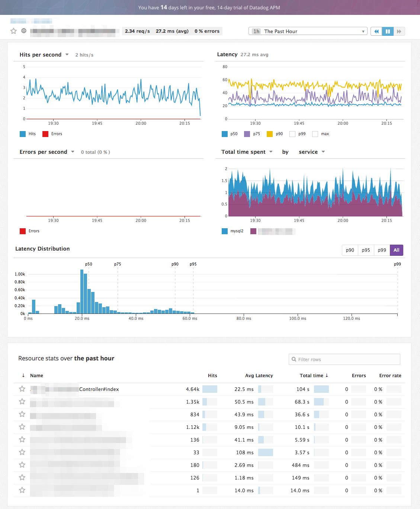This screenshot has width=420, height=509.
Task: Click the p95 percentile button
Action: tap(365, 250)
